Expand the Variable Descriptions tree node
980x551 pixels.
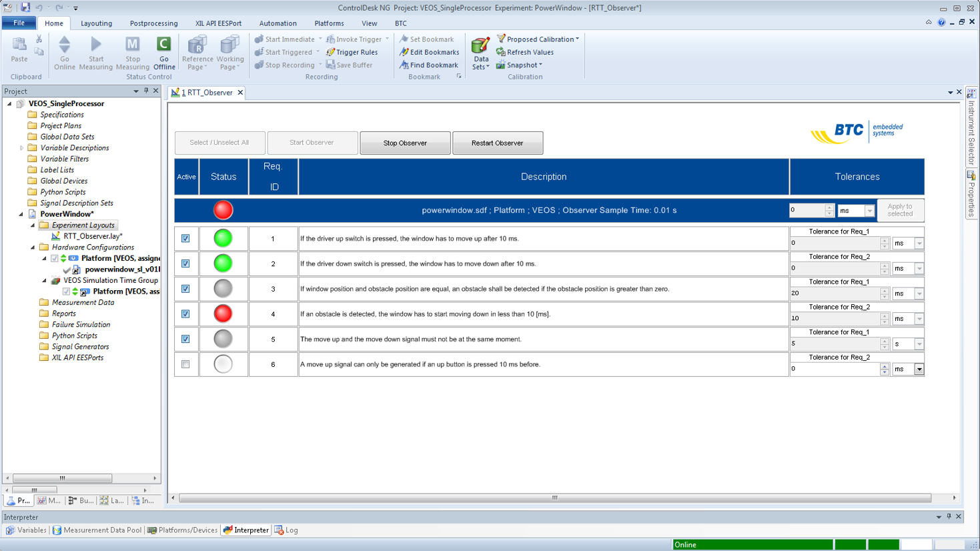pos(21,148)
